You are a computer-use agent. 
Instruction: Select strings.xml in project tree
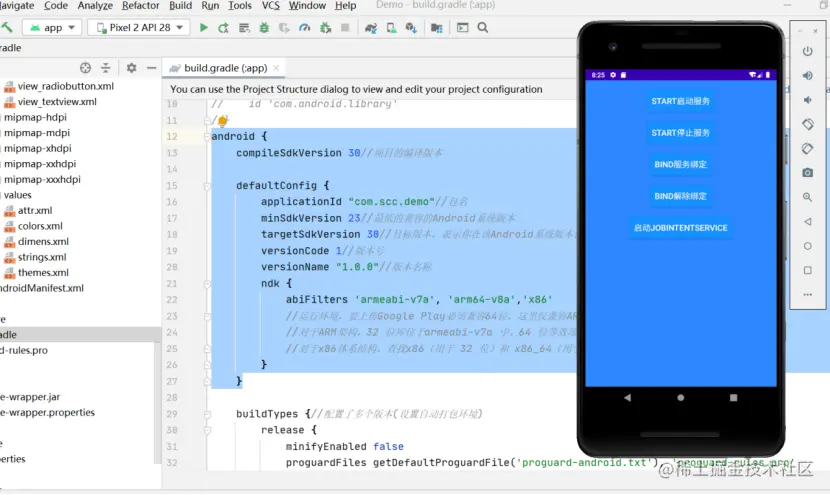[42, 257]
